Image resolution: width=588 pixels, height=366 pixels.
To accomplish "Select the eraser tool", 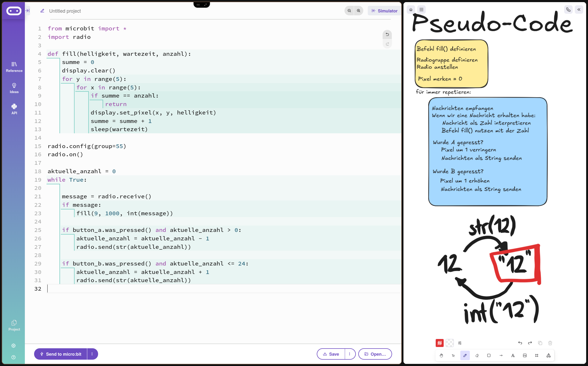I will [x=477, y=355].
